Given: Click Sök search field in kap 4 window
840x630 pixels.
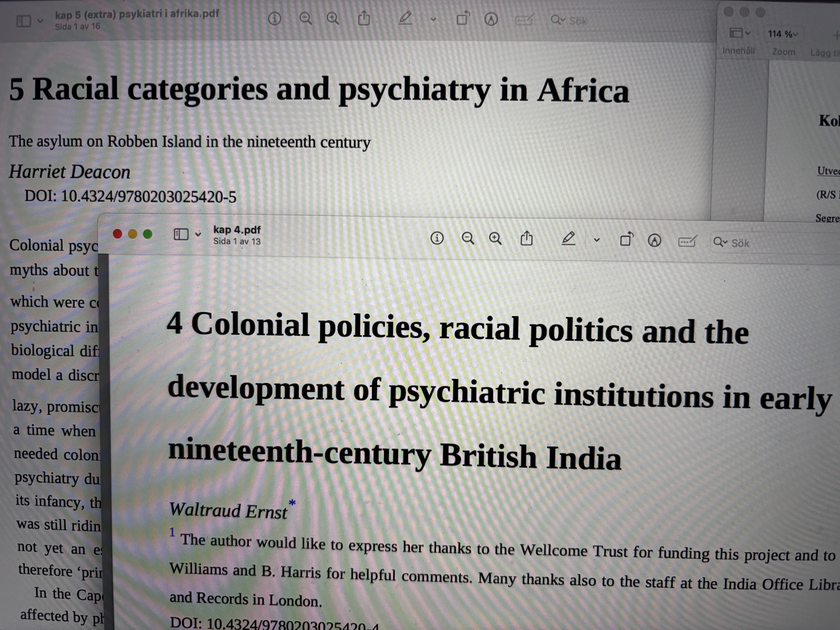Looking at the screenshot, I should coord(756,243).
